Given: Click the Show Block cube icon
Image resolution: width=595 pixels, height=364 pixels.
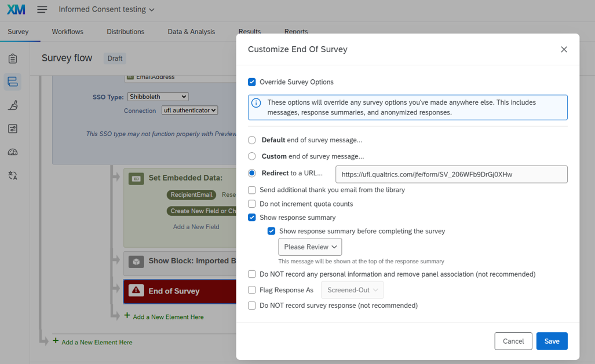Looking at the screenshot, I should [x=136, y=261].
